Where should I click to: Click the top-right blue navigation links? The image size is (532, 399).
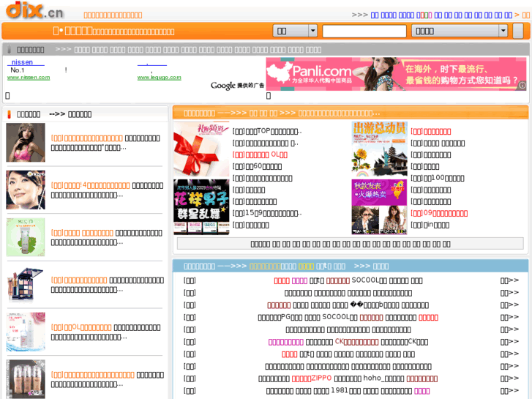441,15
